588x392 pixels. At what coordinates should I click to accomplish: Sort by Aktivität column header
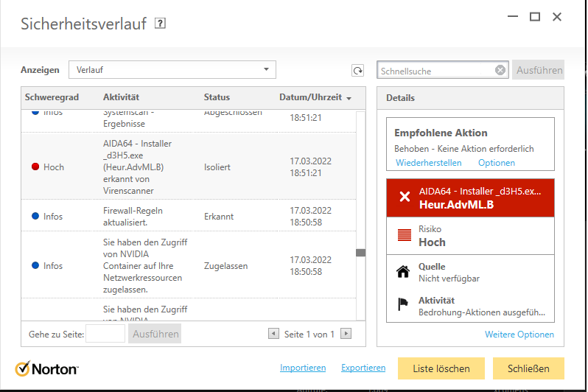[x=121, y=97]
